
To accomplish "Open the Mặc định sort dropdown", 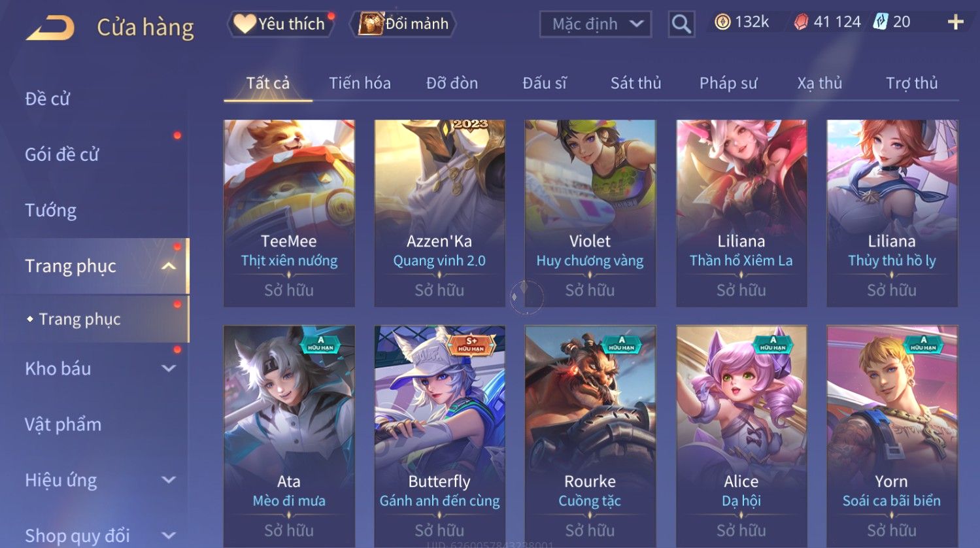I will pos(595,24).
